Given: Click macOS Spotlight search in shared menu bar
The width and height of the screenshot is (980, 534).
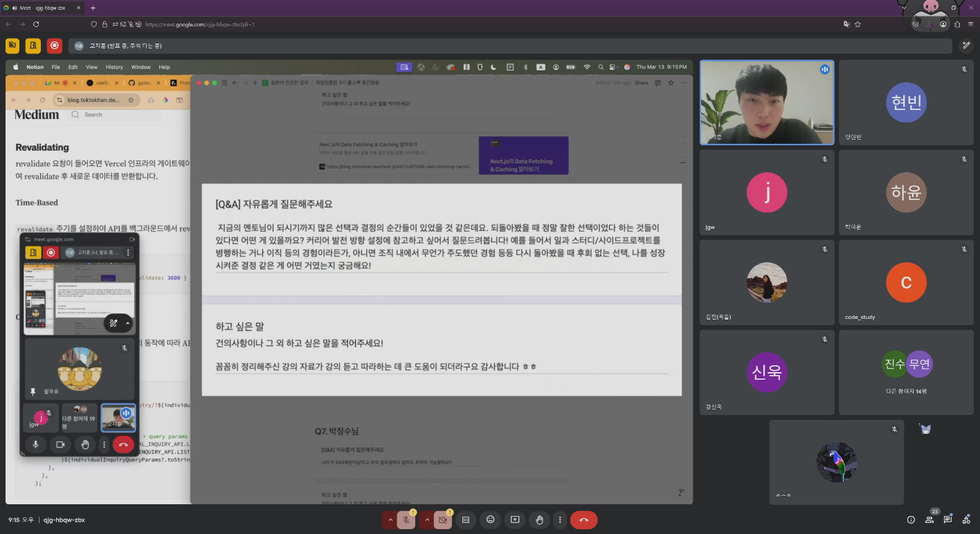Looking at the screenshot, I should tap(600, 67).
